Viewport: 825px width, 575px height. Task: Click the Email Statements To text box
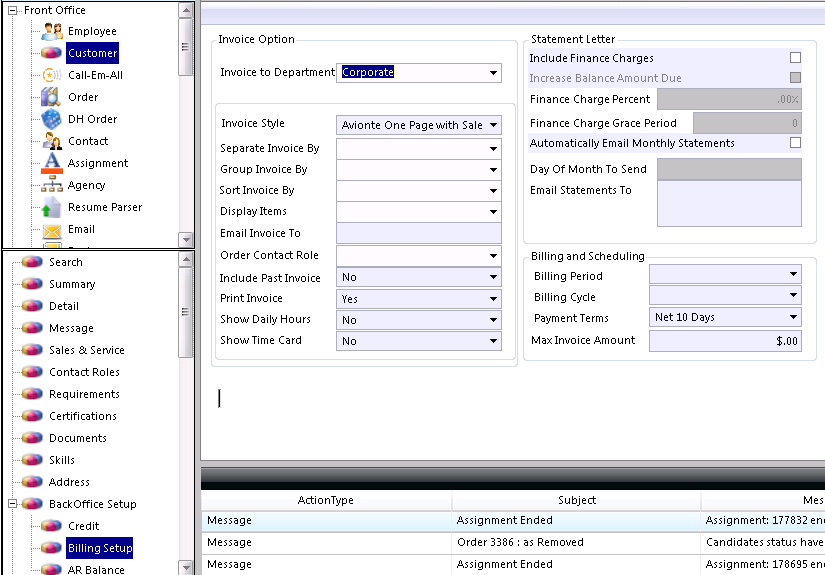[729, 204]
